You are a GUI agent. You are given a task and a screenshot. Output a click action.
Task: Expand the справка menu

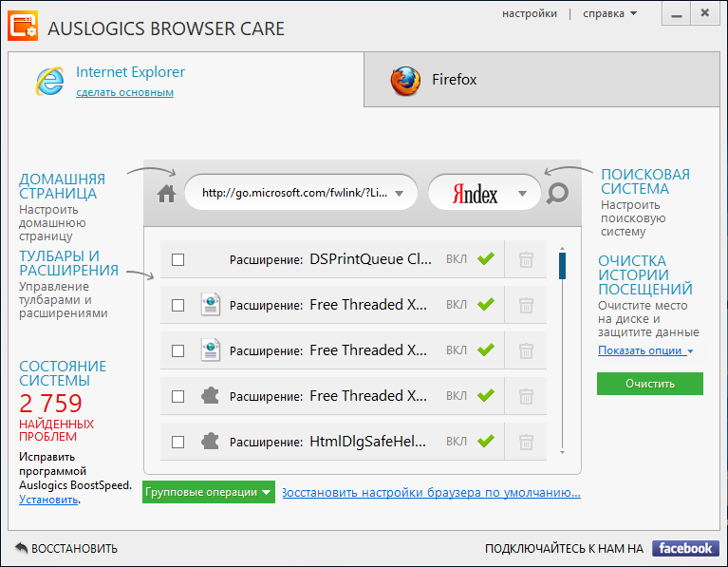(609, 13)
